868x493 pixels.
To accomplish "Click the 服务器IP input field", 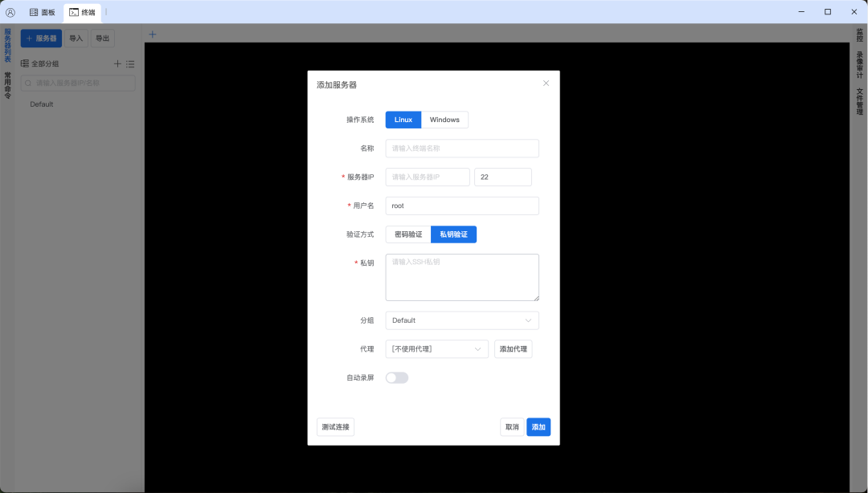I will click(x=428, y=177).
